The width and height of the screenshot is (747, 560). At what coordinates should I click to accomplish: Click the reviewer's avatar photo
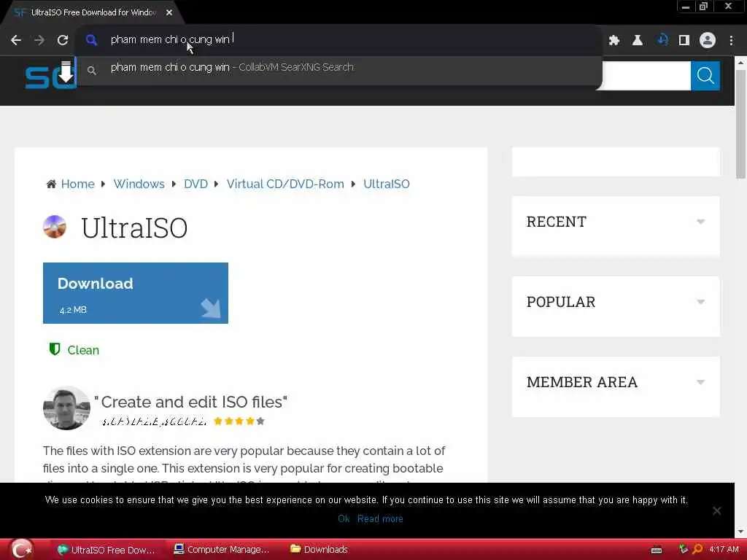click(x=66, y=408)
